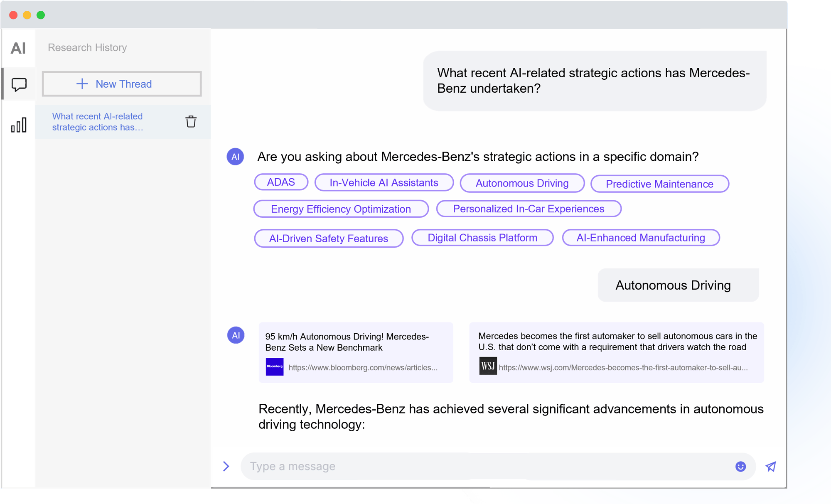Click the user question bubble about Mercedes-Benz
Image resolution: width=831 pixels, height=504 pixels.
coord(595,81)
